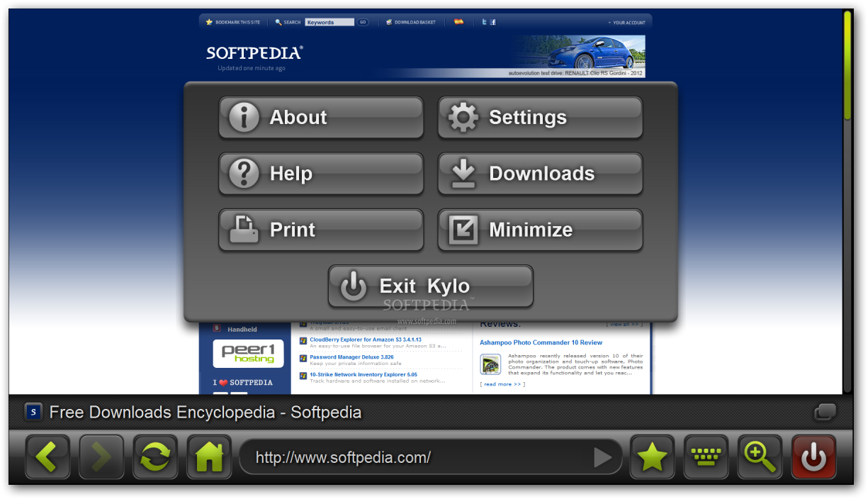Open CloudBerry Explorer for Amazon S3 link
868x499 pixels.
click(x=366, y=340)
